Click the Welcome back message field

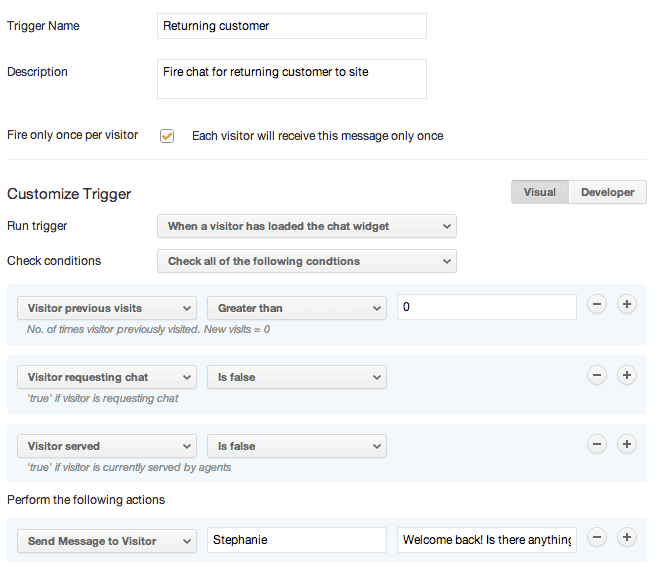(x=486, y=541)
